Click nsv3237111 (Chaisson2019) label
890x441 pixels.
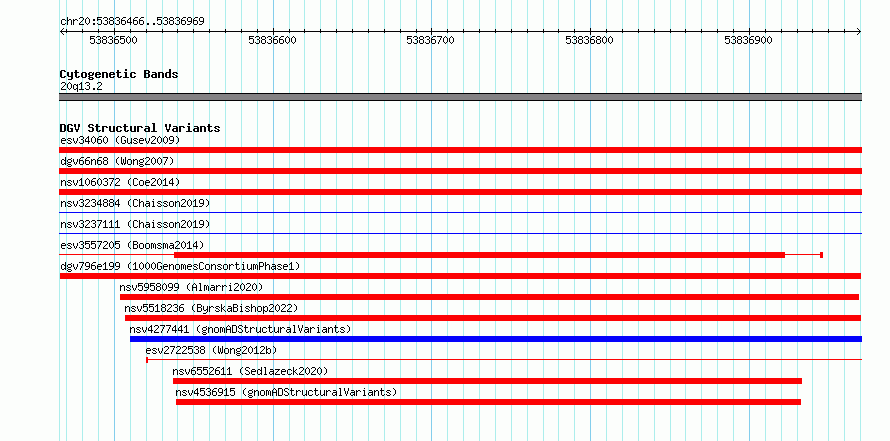click(x=135, y=224)
